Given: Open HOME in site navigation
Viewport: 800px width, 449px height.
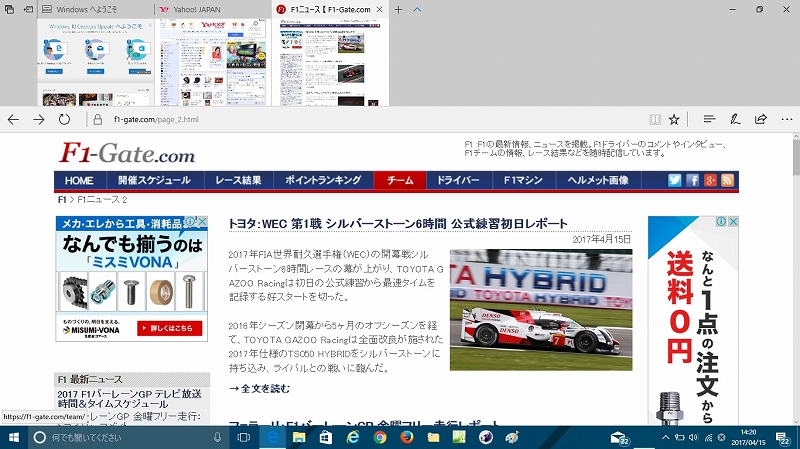Looking at the screenshot, I should (79, 180).
